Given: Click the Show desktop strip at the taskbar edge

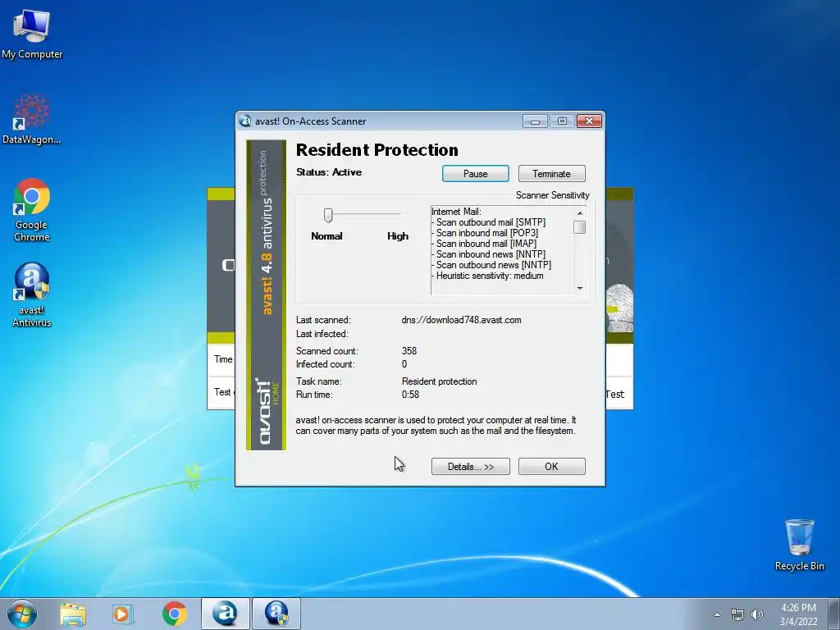Looking at the screenshot, I should click(x=835, y=614).
